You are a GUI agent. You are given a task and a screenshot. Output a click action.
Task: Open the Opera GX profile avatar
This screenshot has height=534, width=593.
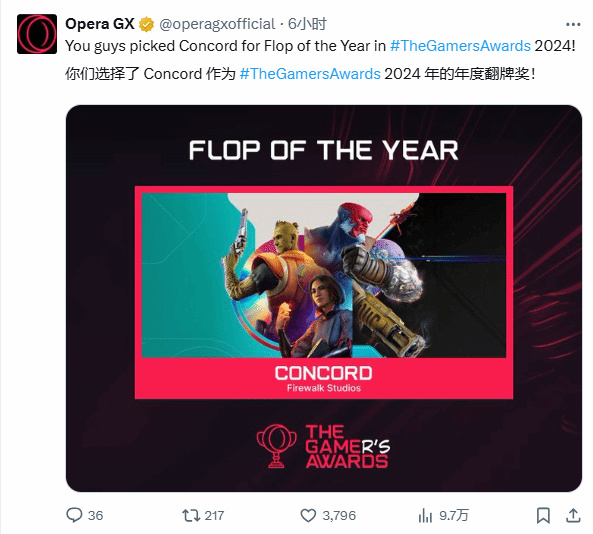(37, 34)
